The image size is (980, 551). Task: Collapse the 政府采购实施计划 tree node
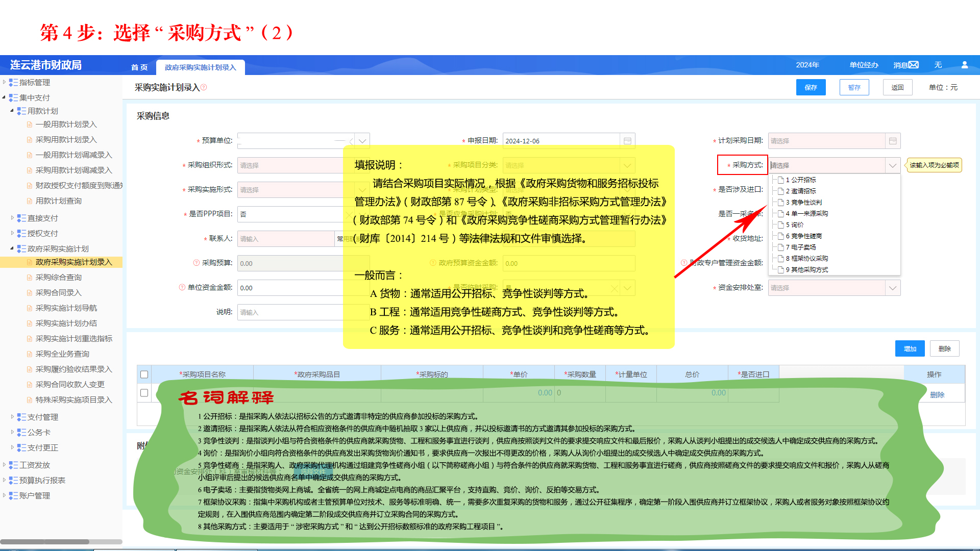point(12,248)
